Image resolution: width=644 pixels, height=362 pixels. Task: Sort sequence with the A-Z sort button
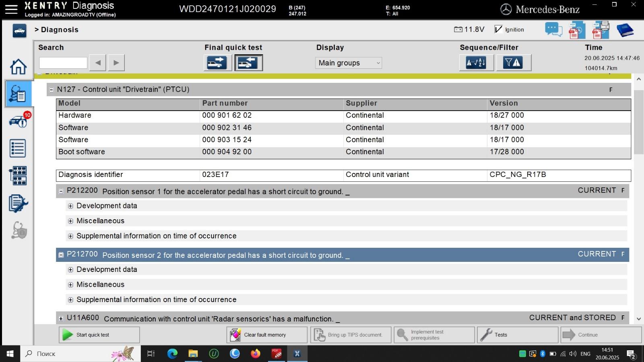(x=476, y=63)
